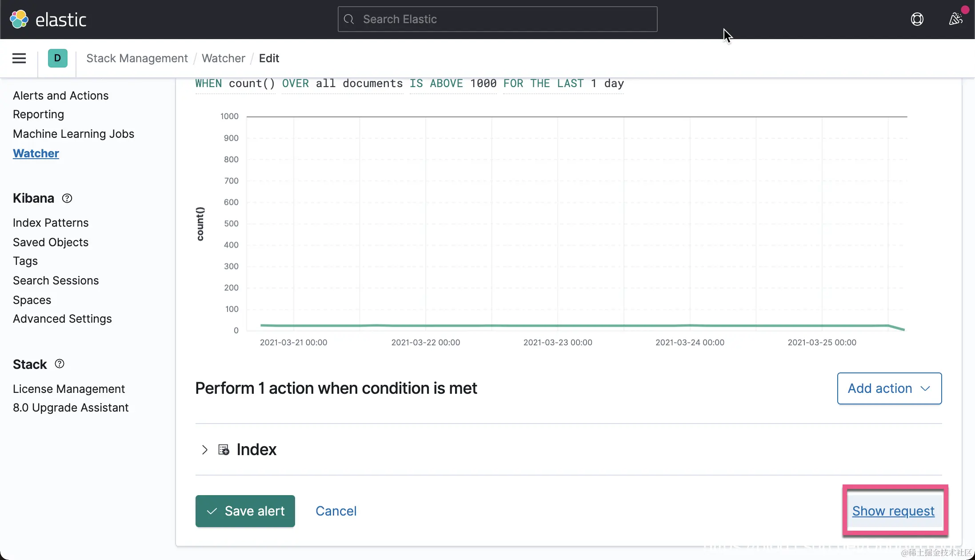Viewport: 975px width, 560px height.
Task: Expand the Index action chevron
Action: pyautogui.click(x=204, y=450)
